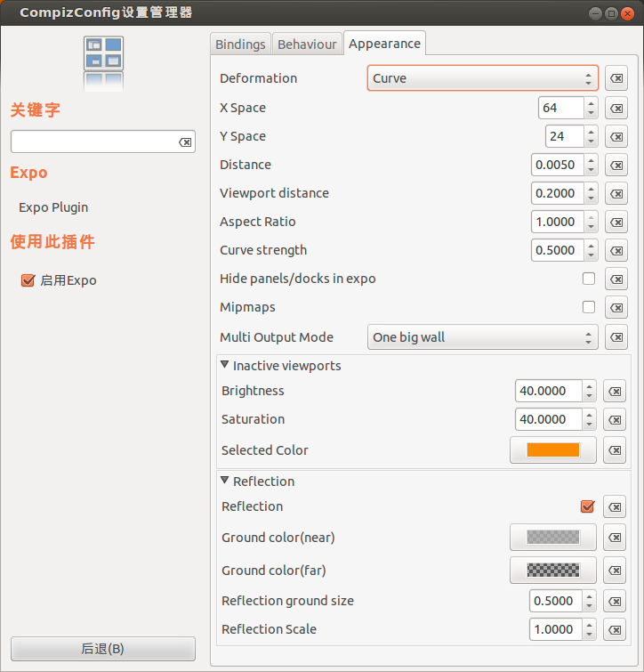Reset Mipmaps option to default
Viewport: 644px width, 672px height.
pos(616,307)
